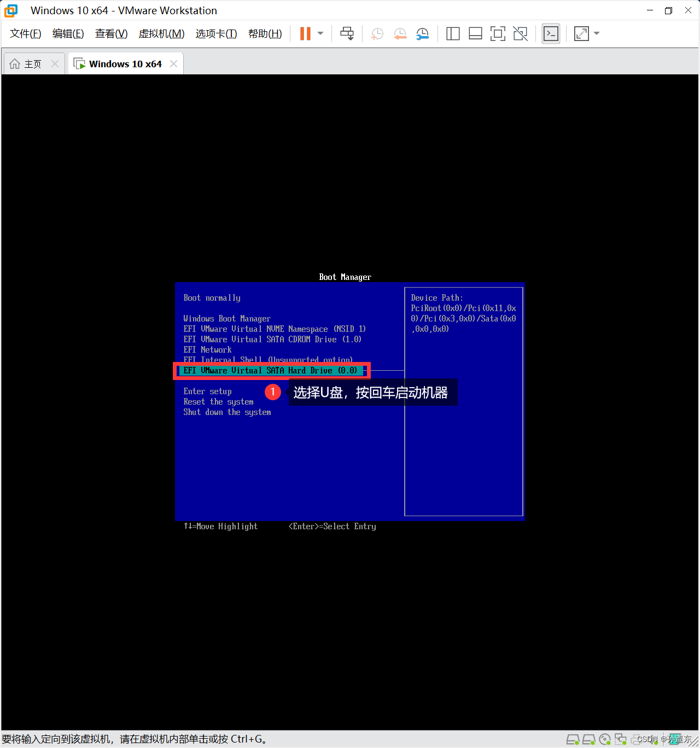Image resolution: width=700 pixels, height=748 pixels.
Task: Restore down the VMware Workstation window
Action: (x=668, y=10)
